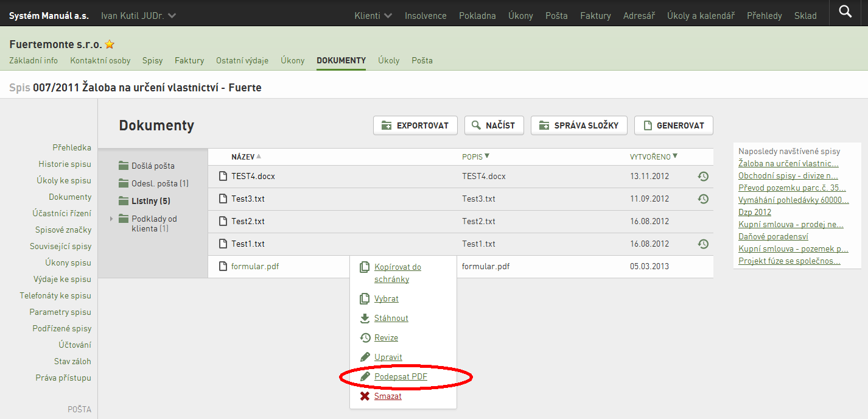Select Podepsat PDF from the context menu
This screenshot has width=868, height=419.
coord(401,377)
